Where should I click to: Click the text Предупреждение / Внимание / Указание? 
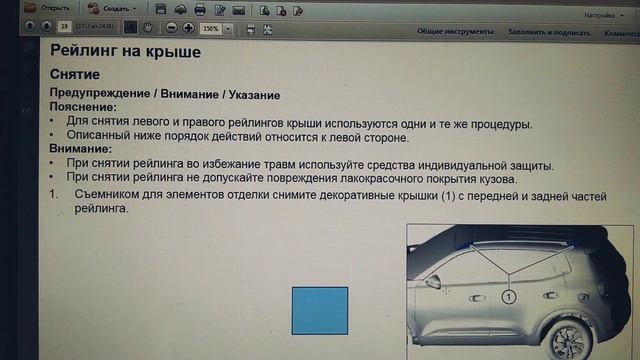(x=165, y=94)
